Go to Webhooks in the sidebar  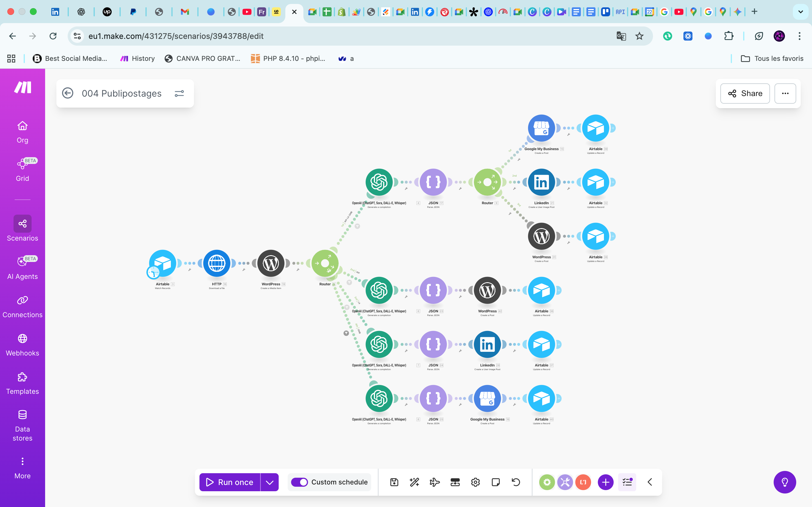pos(23,345)
